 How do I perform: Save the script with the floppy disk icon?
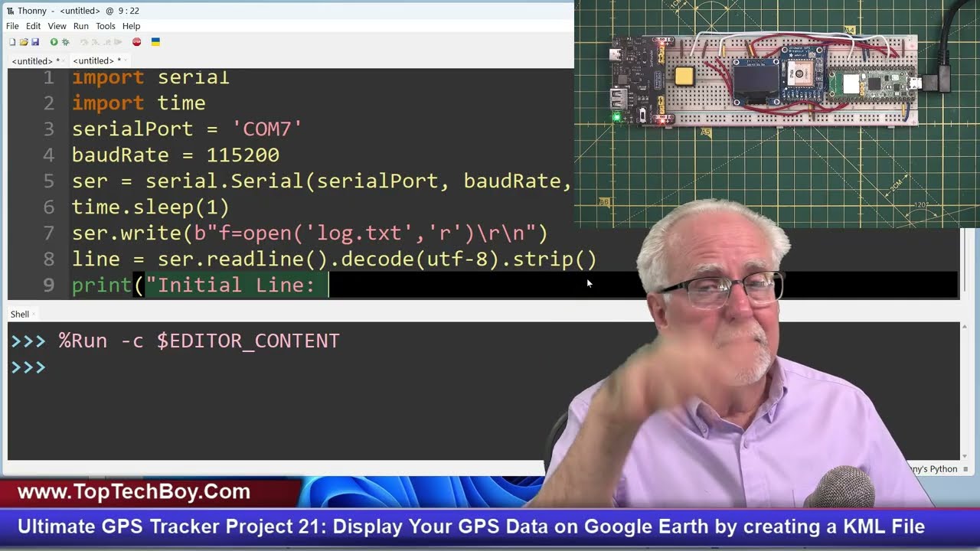point(35,42)
